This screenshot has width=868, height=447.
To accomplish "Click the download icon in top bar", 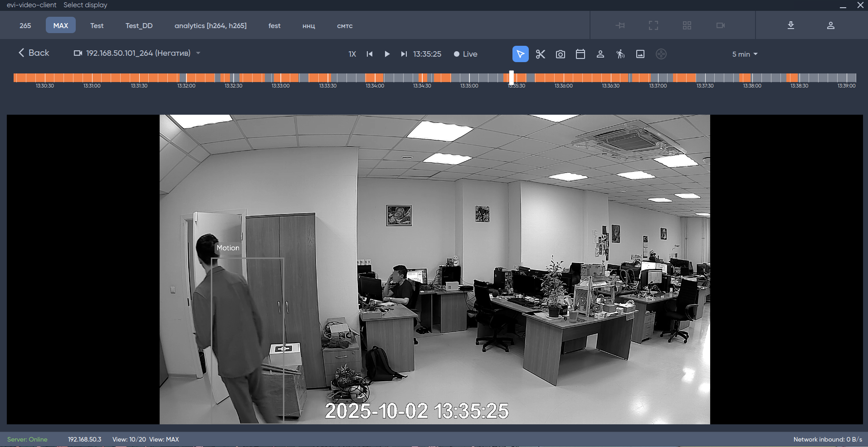I will coord(790,25).
